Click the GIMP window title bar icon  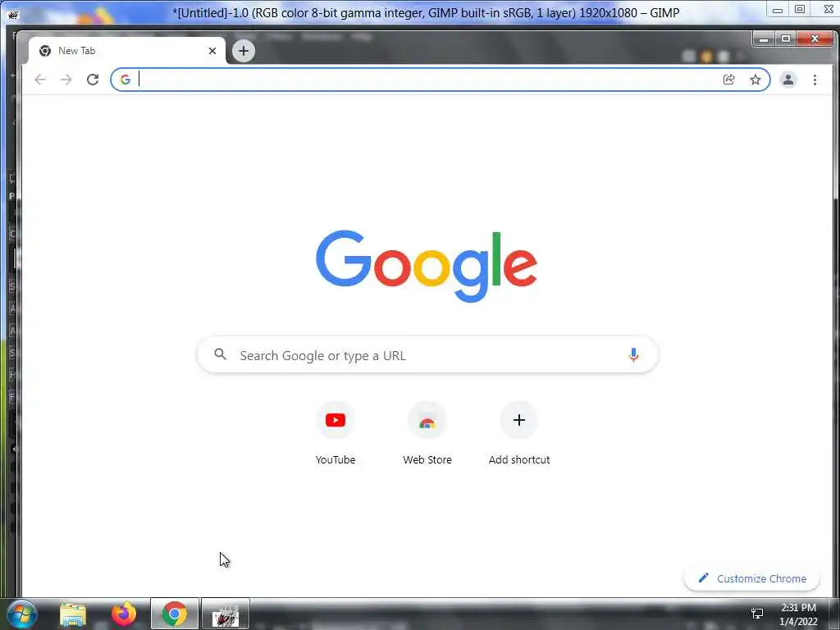13,14
